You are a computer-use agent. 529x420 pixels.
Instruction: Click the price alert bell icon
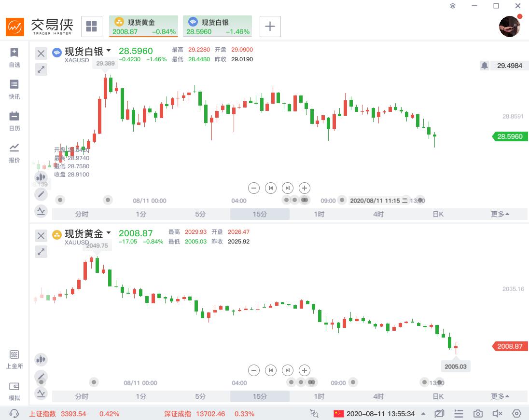(x=485, y=66)
